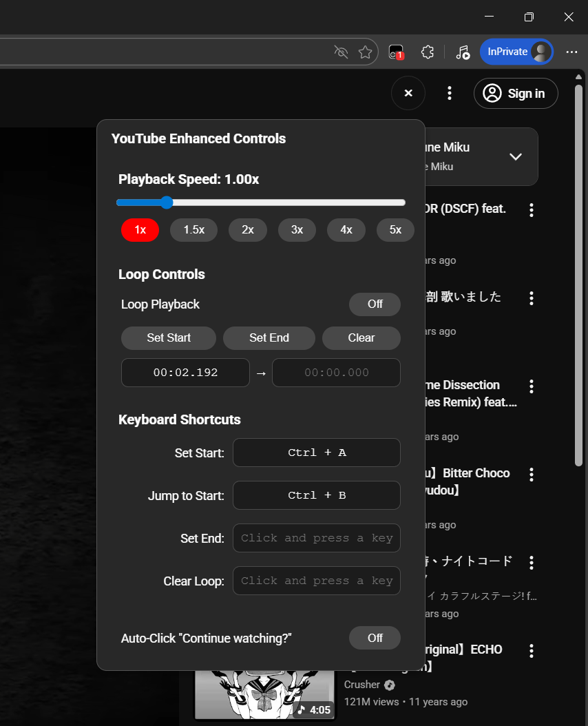This screenshot has height=726, width=588.
Task: Restore down the browser window
Action: pos(529,17)
